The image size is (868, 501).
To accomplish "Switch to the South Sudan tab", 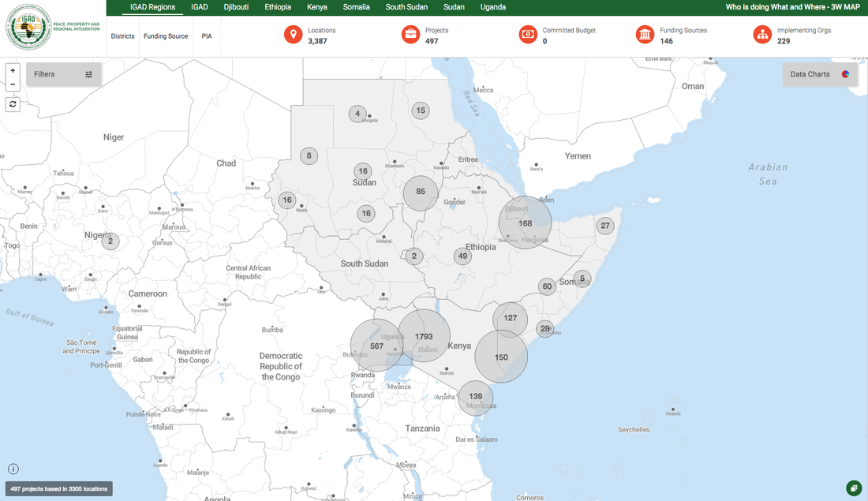I will [406, 7].
